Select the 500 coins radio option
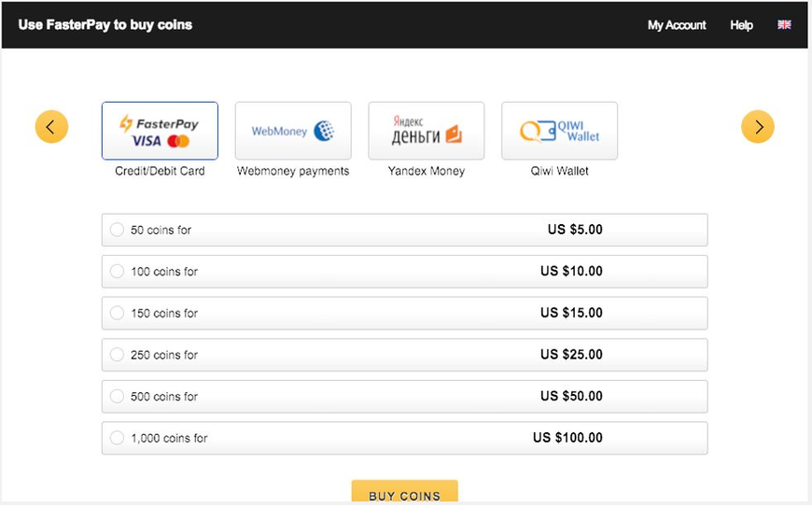 117,396
